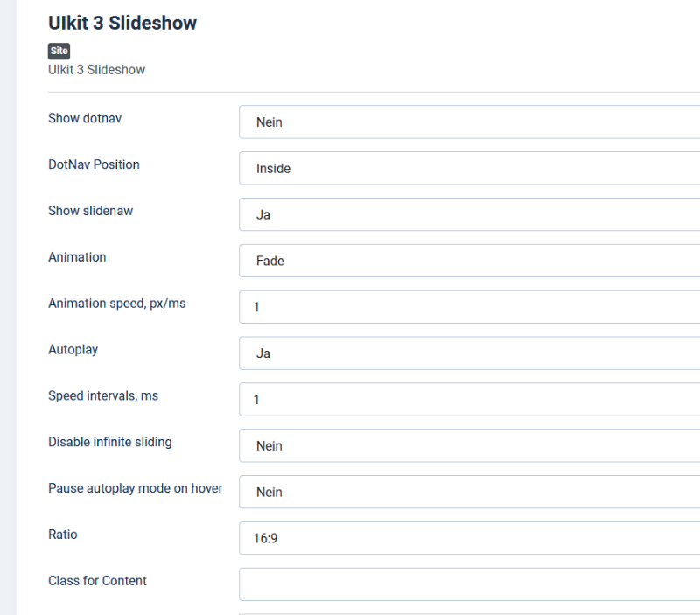Click the Class for Content label
This screenshot has height=615, width=700.
pyautogui.click(x=97, y=581)
